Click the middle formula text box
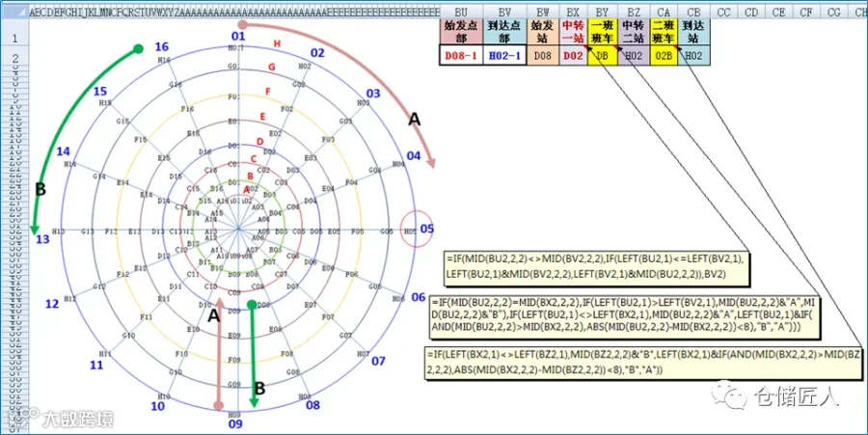Viewport: 868px width, 435px height. tap(624, 316)
